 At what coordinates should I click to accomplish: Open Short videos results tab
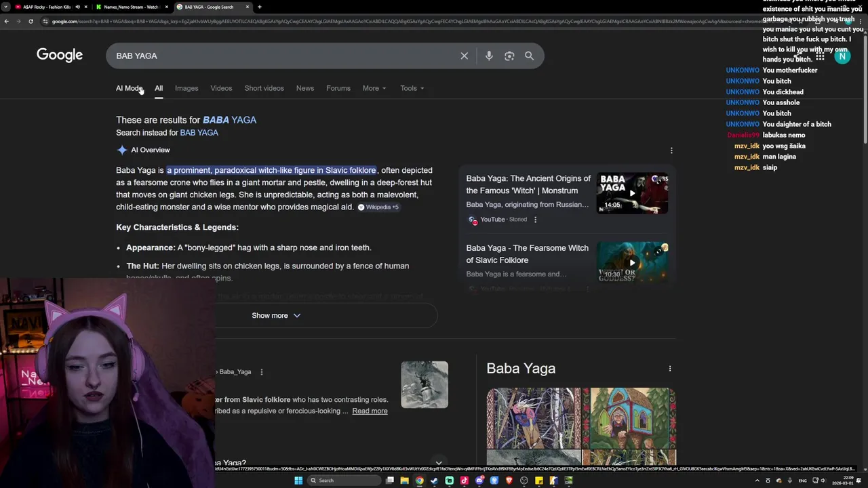pyautogui.click(x=264, y=88)
